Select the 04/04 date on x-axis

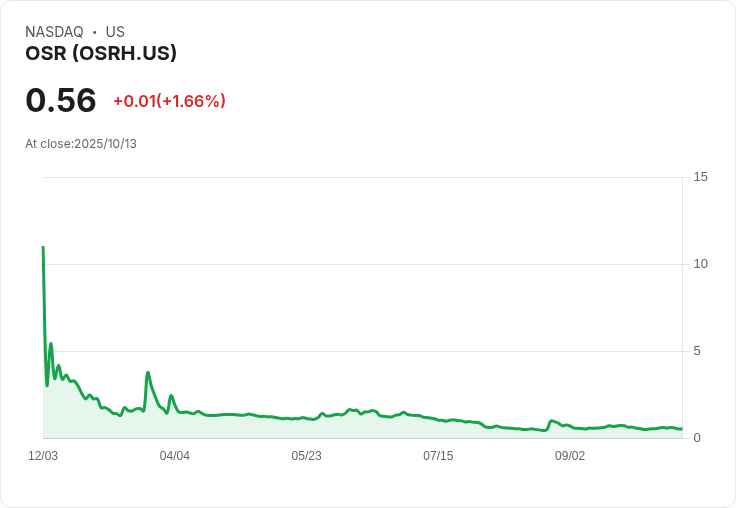(175, 456)
